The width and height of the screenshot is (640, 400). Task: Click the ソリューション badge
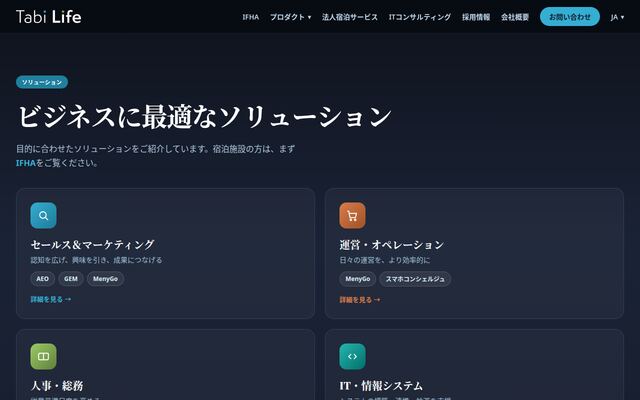(42, 82)
